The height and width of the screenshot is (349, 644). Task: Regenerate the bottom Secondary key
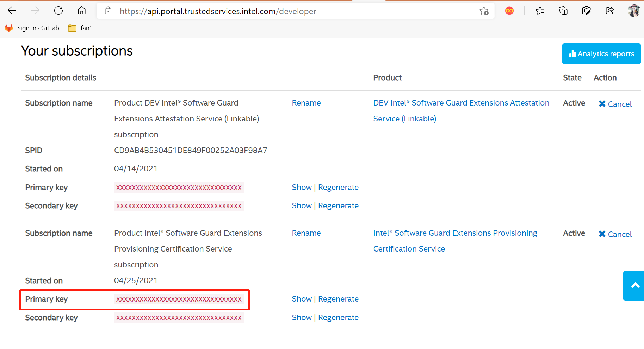coord(338,317)
